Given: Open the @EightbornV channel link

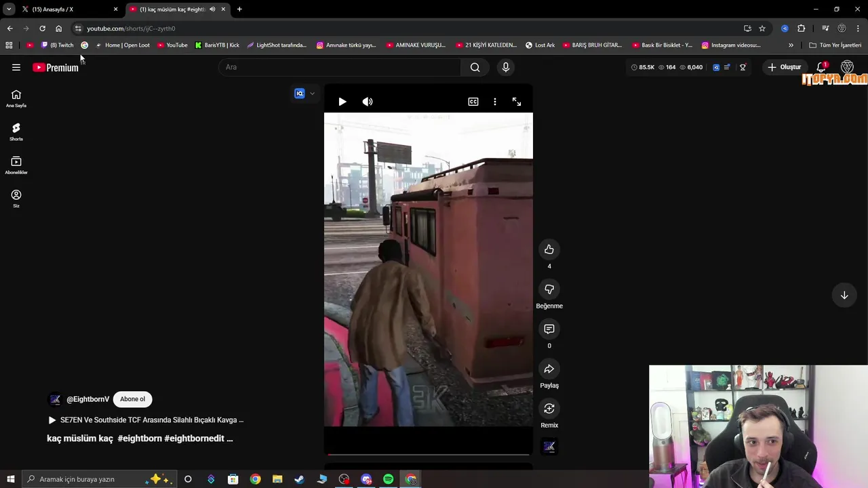Looking at the screenshot, I should [x=87, y=399].
